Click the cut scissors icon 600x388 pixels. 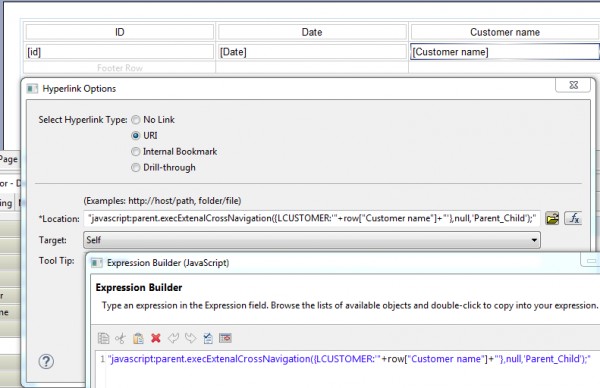tap(120, 338)
